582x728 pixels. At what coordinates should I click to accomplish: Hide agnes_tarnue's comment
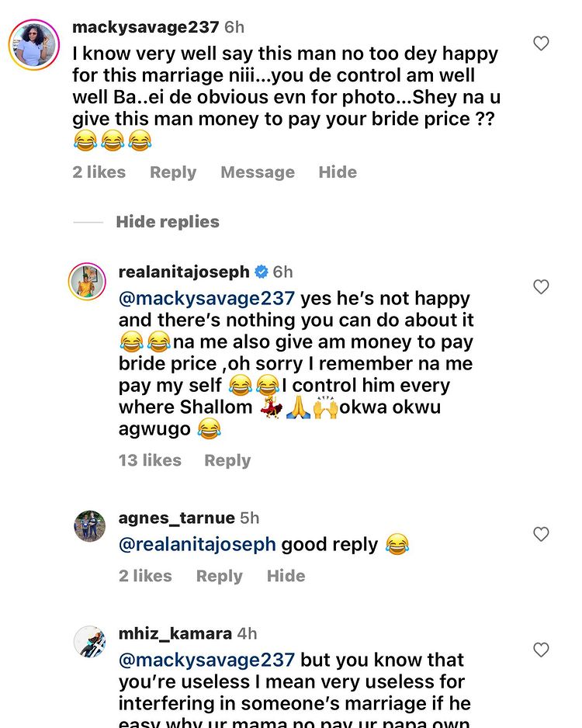coord(286,576)
